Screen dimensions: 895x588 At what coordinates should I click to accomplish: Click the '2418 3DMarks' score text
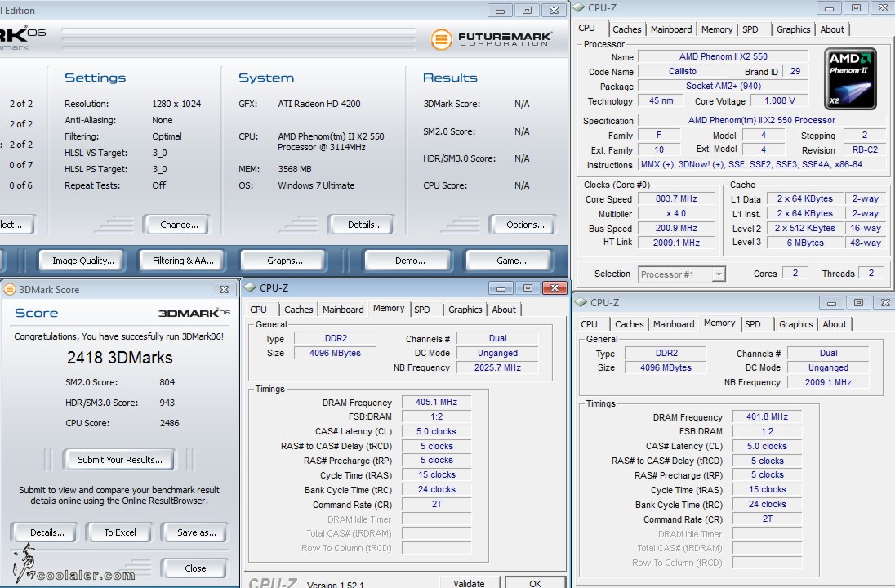tap(120, 358)
